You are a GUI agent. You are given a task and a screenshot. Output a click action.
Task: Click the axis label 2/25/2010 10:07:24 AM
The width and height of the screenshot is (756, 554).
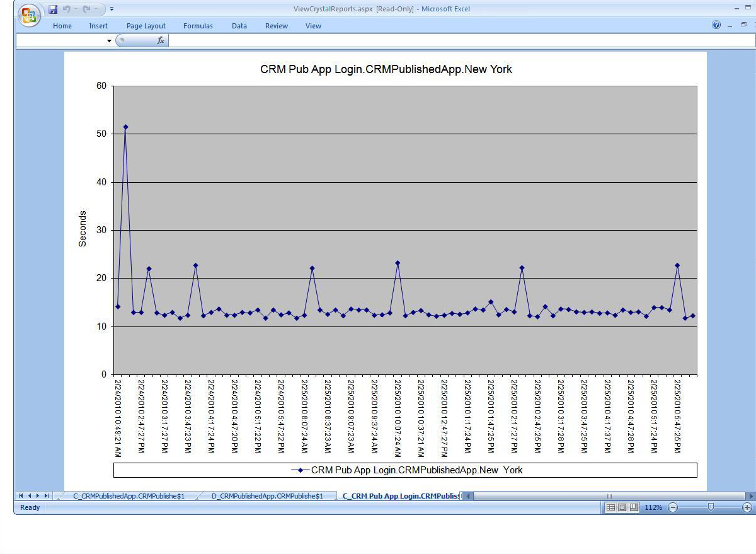pyautogui.click(x=398, y=417)
